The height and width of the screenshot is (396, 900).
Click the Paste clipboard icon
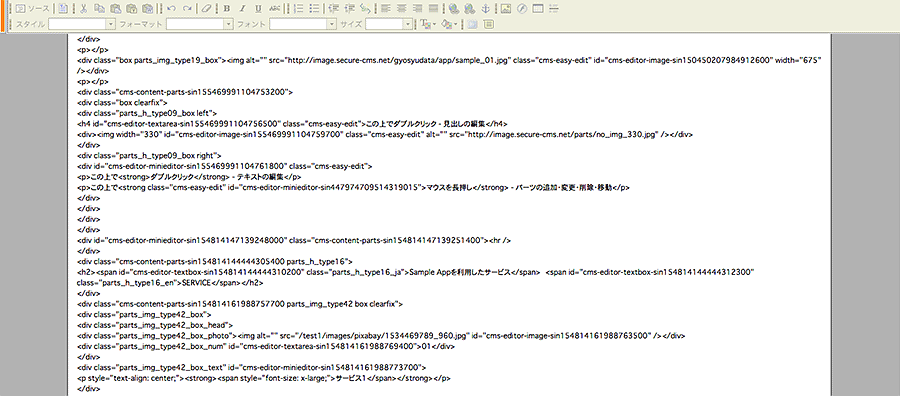point(115,9)
